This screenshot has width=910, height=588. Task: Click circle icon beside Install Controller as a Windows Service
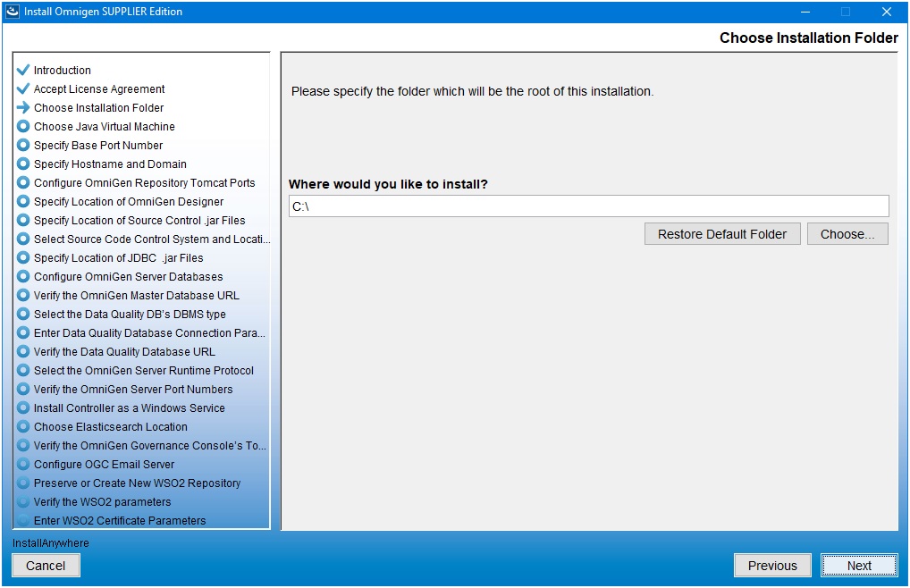(23, 407)
